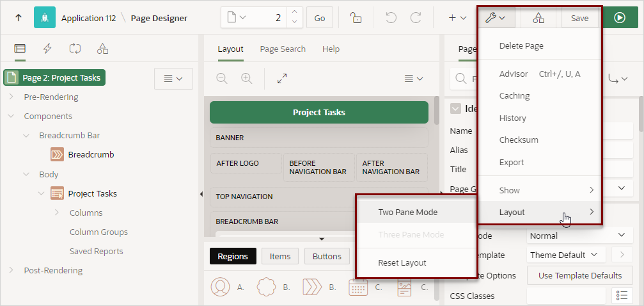Click the BANNER layout position
Screen dimensions: 644x306
coord(318,138)
